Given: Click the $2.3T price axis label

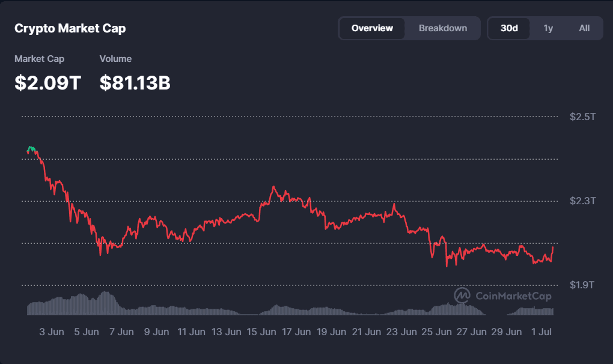Looking at the screenshot, I should pos(582,201).
